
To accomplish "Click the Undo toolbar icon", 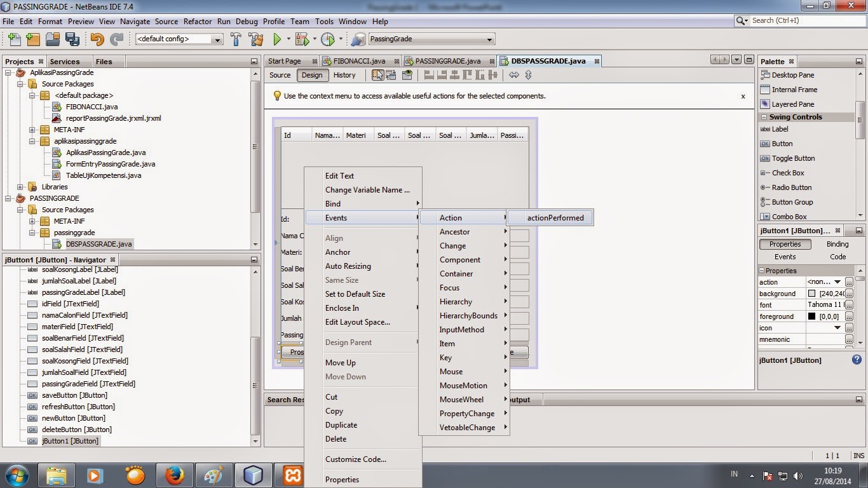I will coord(97,39).
